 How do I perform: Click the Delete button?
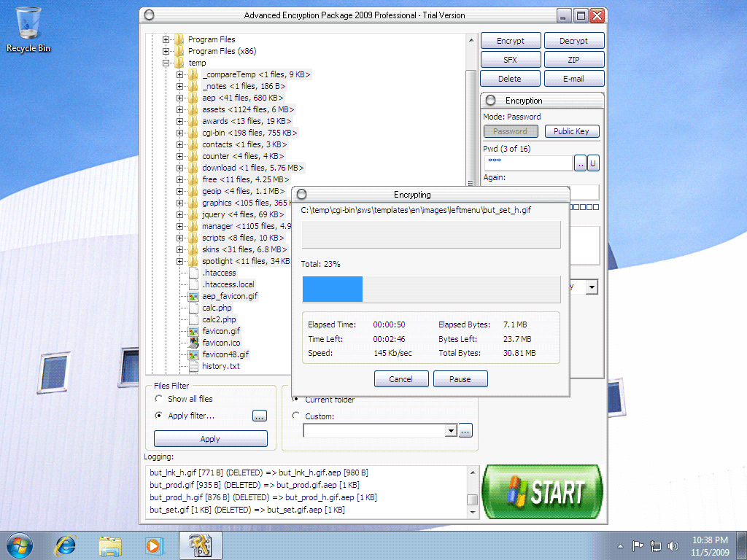pyautogui.click(x=510, y=79)
